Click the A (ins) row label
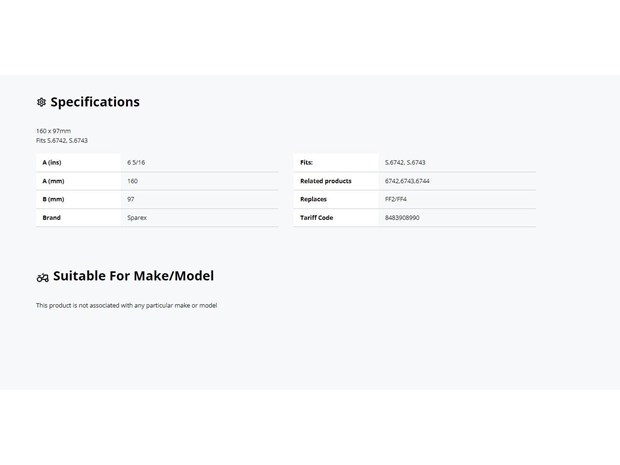The width and height of the screenshot is (620, 465). coord(52,163)
